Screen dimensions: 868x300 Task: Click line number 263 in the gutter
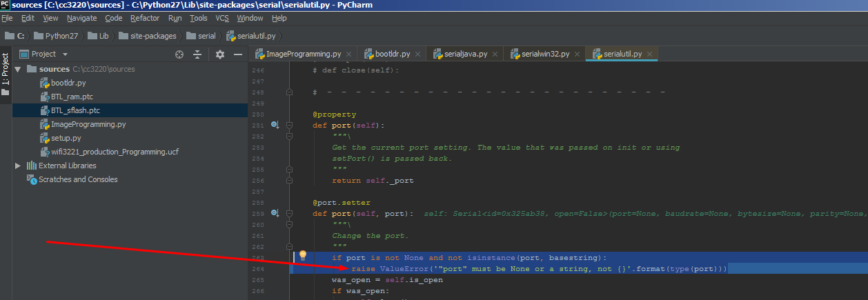[258, 257]
